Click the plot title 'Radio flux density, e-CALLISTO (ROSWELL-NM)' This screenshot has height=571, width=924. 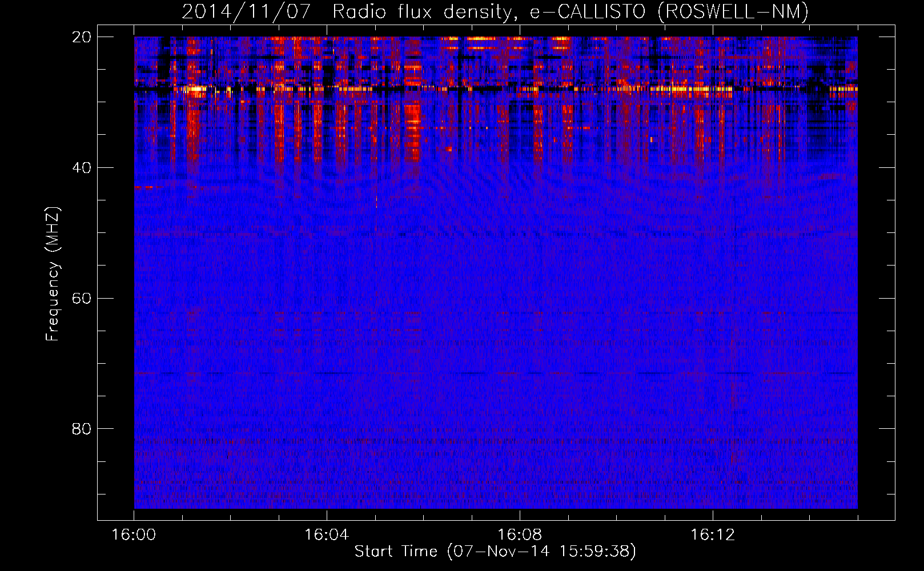click(571, 11)
